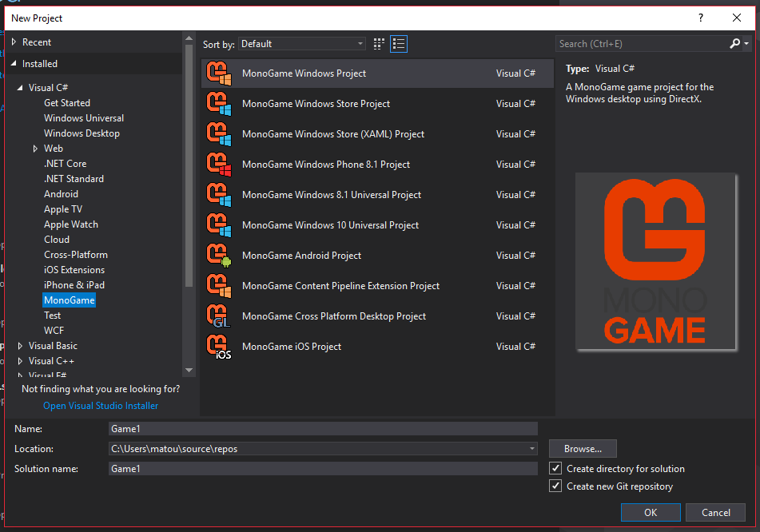Switch to medium icons list view
This screenshot has width=760, height=532.
coord(399,44)
